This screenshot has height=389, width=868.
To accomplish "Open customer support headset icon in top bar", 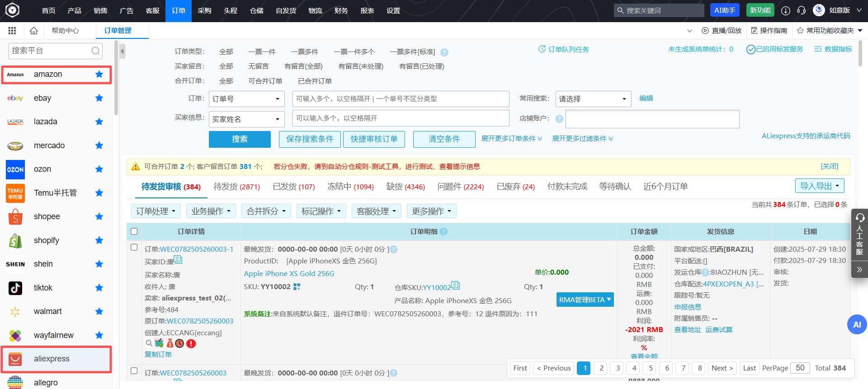I will pos(802,10).
